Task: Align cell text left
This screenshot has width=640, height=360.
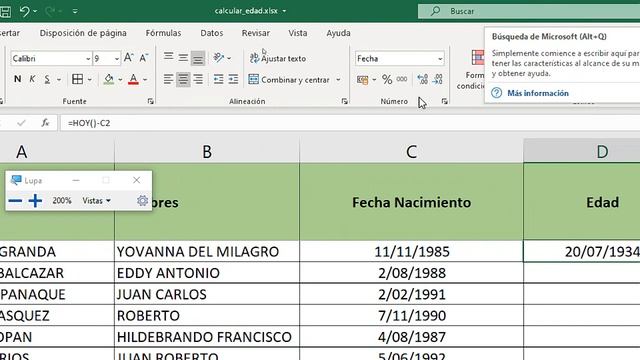Action: coord(168,79)
